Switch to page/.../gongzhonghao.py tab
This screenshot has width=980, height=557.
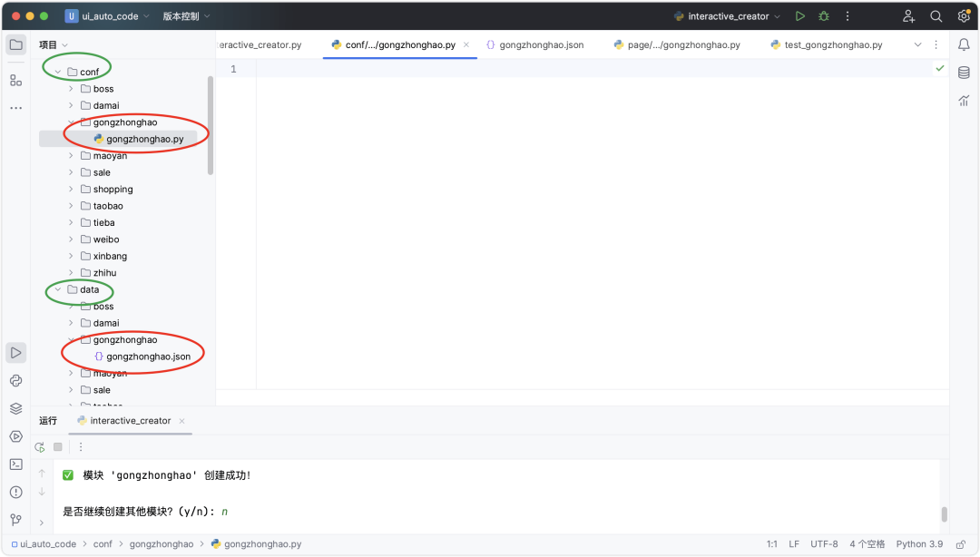point(677,45)
